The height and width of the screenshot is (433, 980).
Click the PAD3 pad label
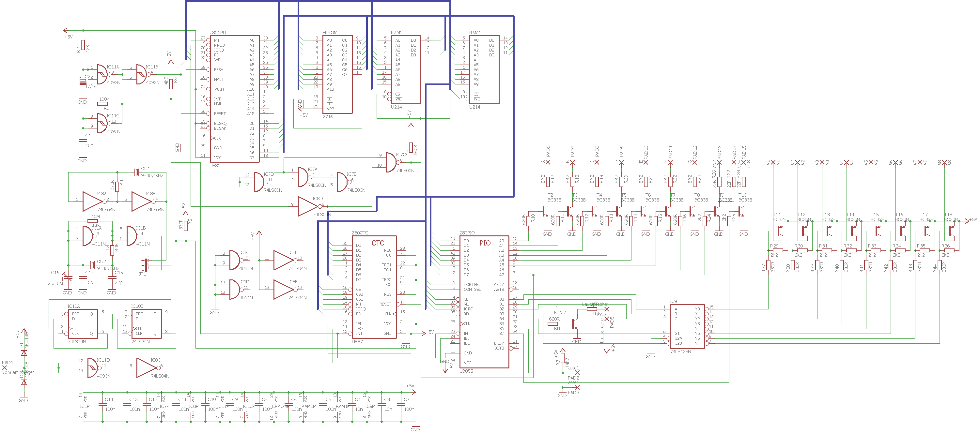point(573,393)
